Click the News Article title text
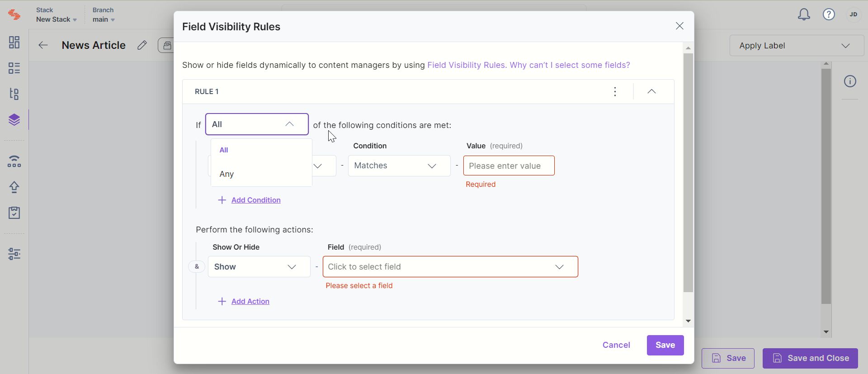The width and height of the screenshot is (868, 374). point(94,45)
